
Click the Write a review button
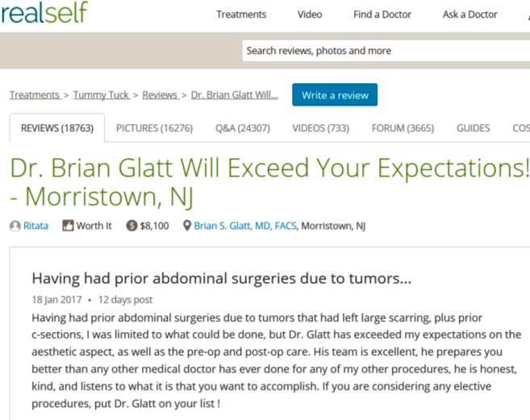point(335,95)
